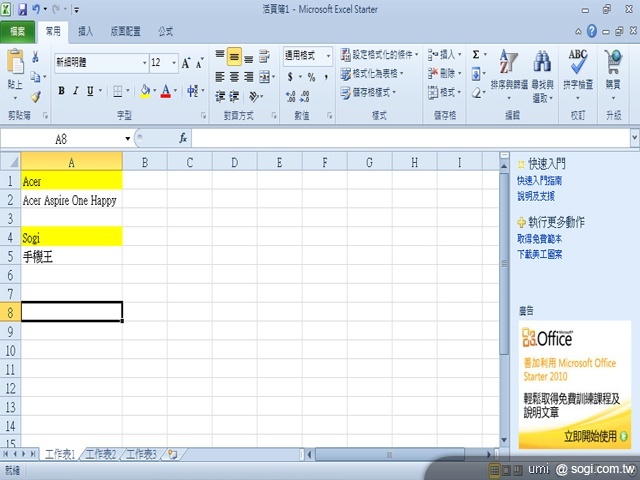This screenshot has height=480, width=640.
Task: Select the Format Painter brush icon
Action: point(36,97)
